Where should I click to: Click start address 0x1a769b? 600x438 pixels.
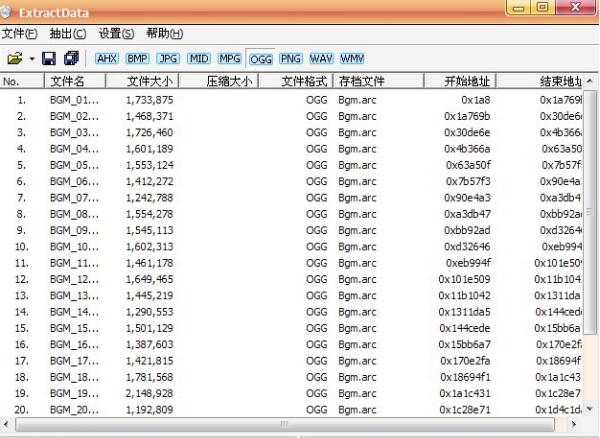click(467, 116)
